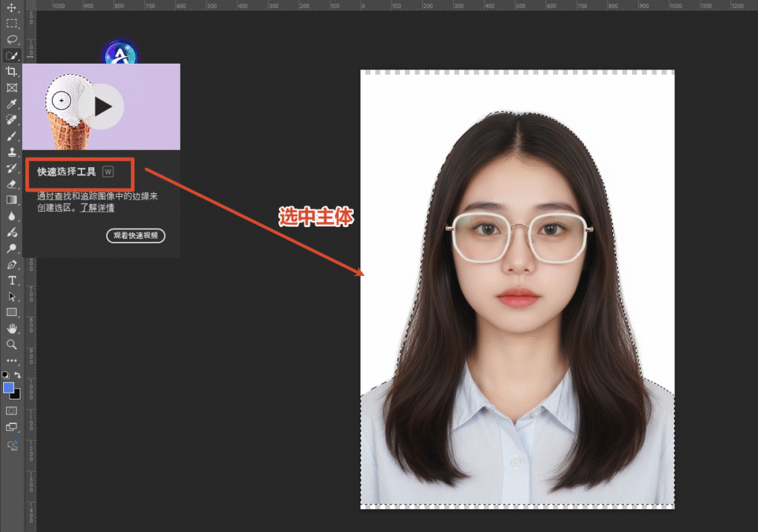Image resolution: width=758 pixels, height=532 pixels.
Task: Select the Pen tool
Action: pos(12,264)
